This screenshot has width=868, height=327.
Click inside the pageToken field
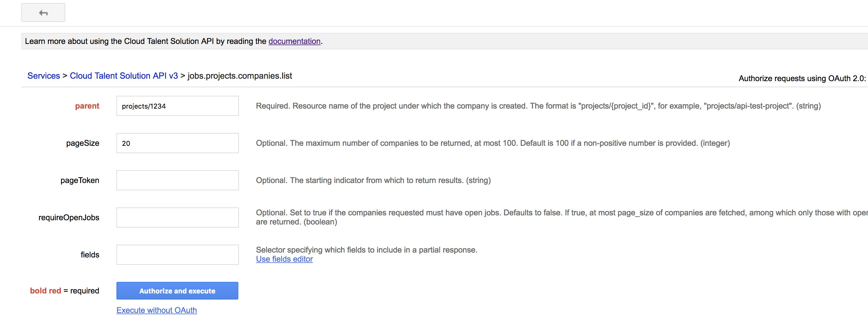click(177, 180)
